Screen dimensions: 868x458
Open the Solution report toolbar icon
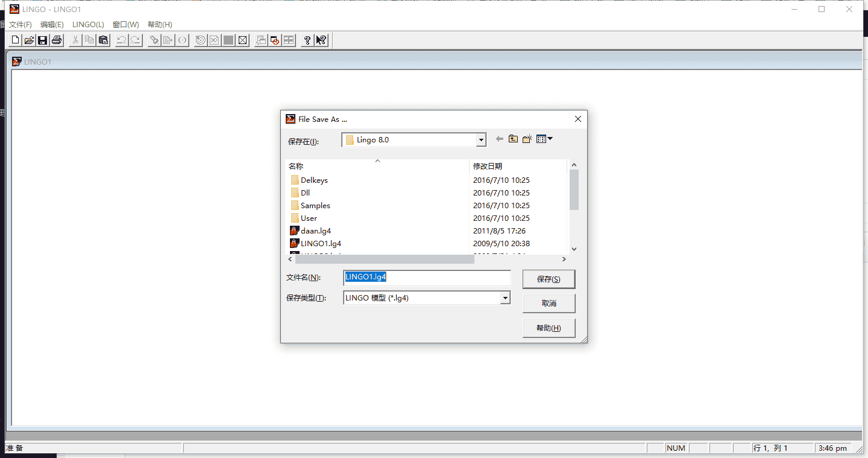215,40
